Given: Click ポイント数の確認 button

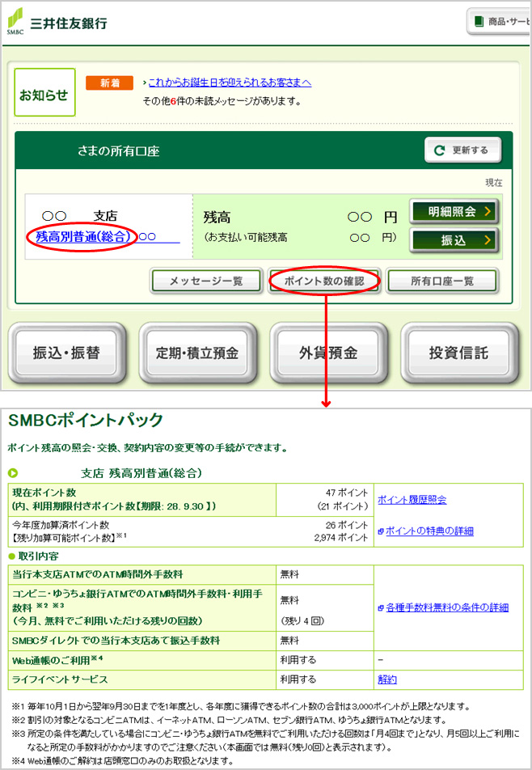Looking at the screenshot, I should click(324, 281).
